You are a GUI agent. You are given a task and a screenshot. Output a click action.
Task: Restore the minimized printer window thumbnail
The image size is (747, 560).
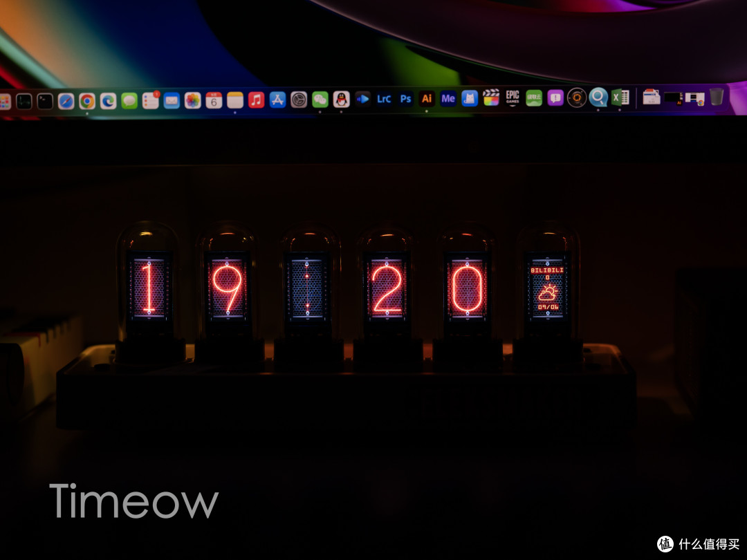(652, 97)
